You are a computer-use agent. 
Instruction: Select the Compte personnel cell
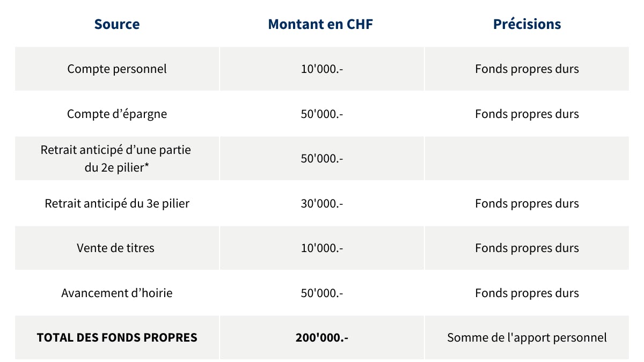[117, 69]
